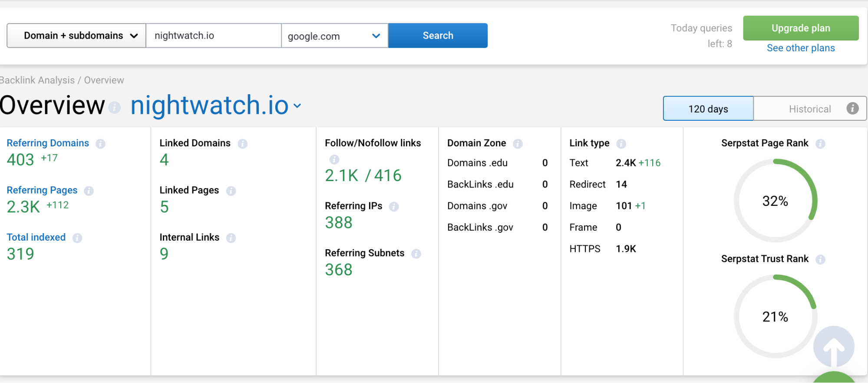Click the blue Search button
Screen dimensions: 868x383
click(438, 36)
